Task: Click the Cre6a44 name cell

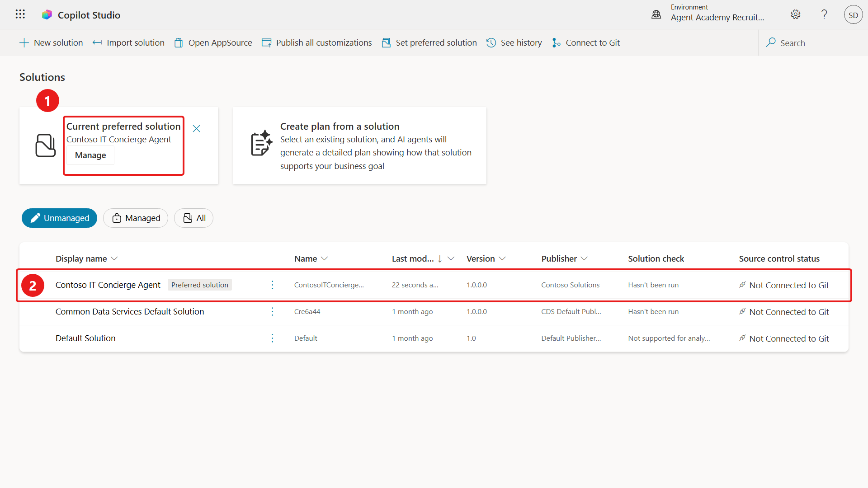Action: click(307, 312)
